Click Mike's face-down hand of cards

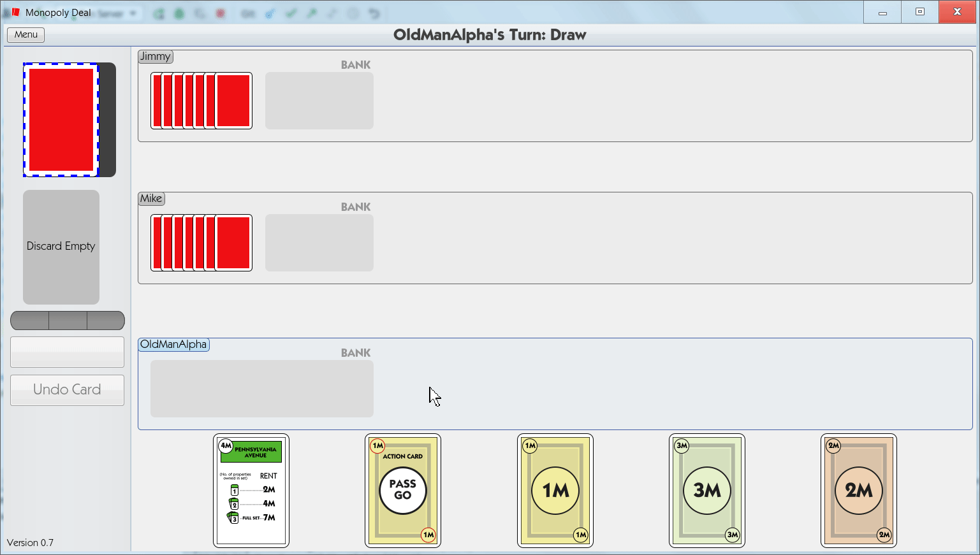pyautogui.click(x=201, y=243)
